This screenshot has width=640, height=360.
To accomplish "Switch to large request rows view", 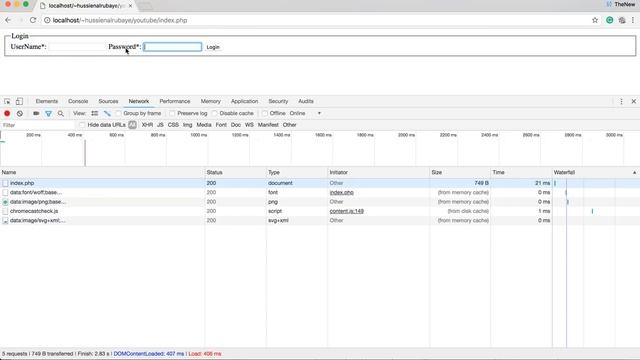I will [95, 113].
